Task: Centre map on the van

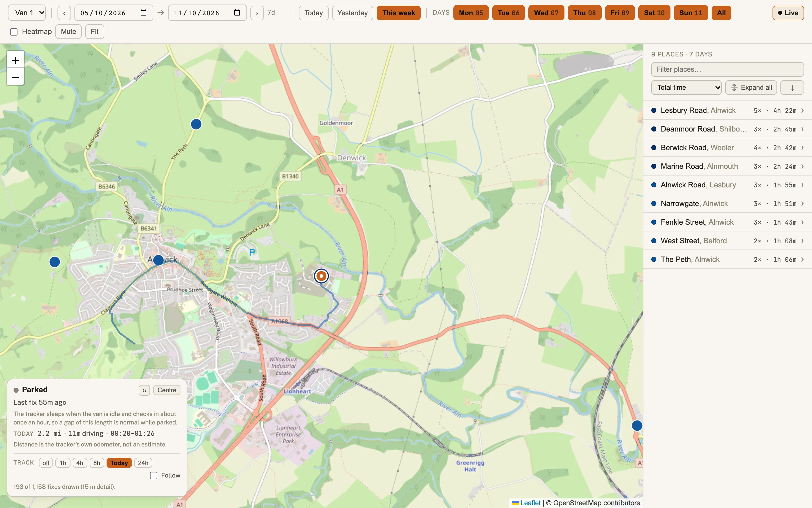Action: coord(167,390)
